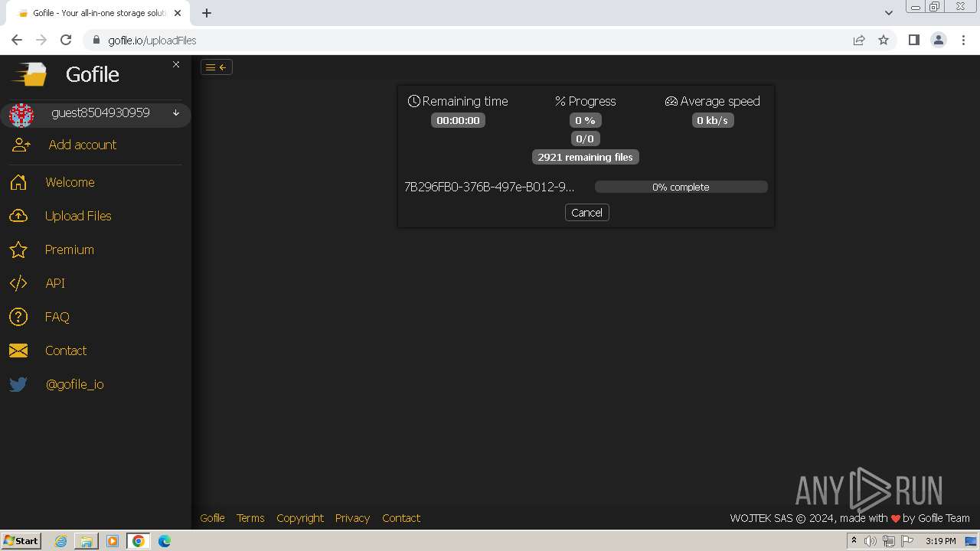Image resolution: width=980 pixels, height=551 pixels.
Task: Open the Gofile footer link
Action: point(212,518)
